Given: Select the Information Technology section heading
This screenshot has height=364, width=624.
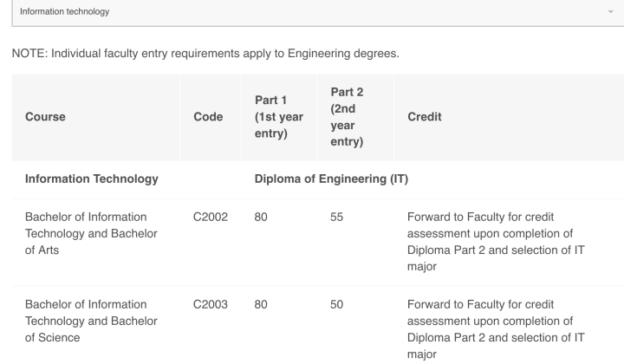Looking at the screenshot, I should (x=92, y=179).
